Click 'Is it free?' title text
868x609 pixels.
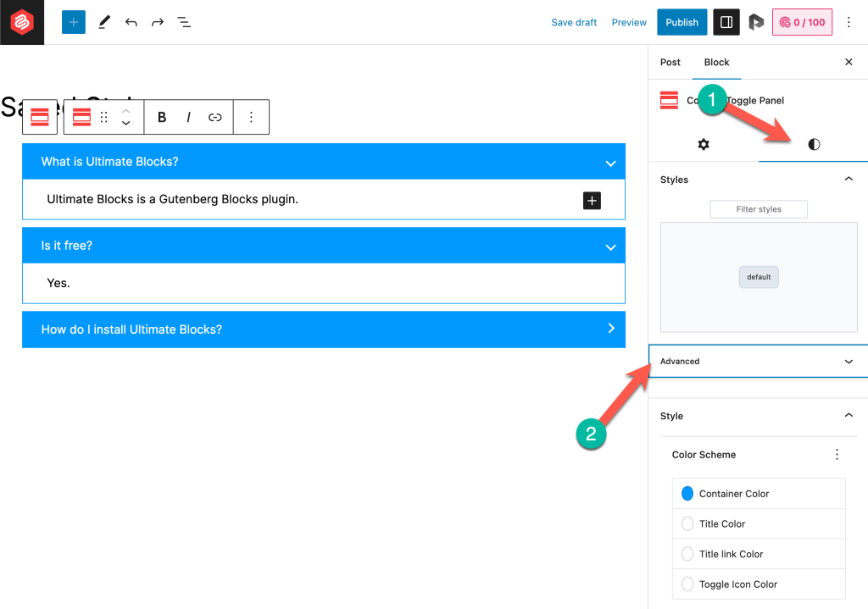(x=66, y=246)
